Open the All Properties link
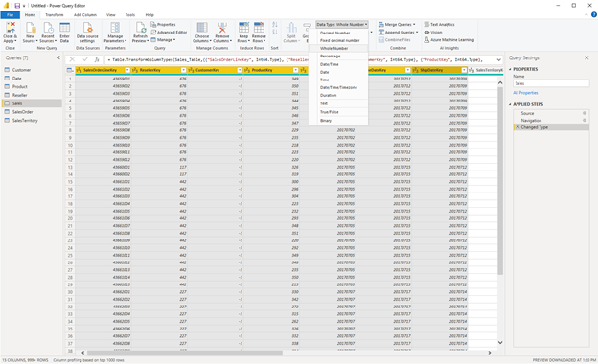The width and height of the screenshot is (598, 364). (525, 93)
